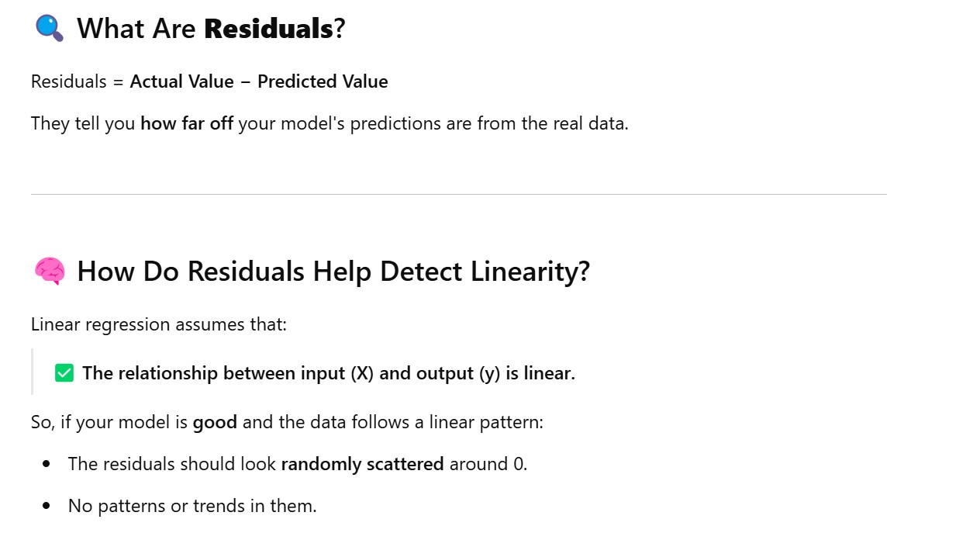Image resolution: width=980 pixels, height=533 pixels.
Task: Click the bullet dot before The residuals
Action: pos(47,464)
